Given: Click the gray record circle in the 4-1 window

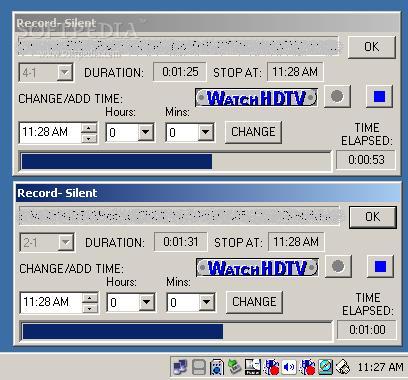Looking at the screenshot, I should 337,96.
